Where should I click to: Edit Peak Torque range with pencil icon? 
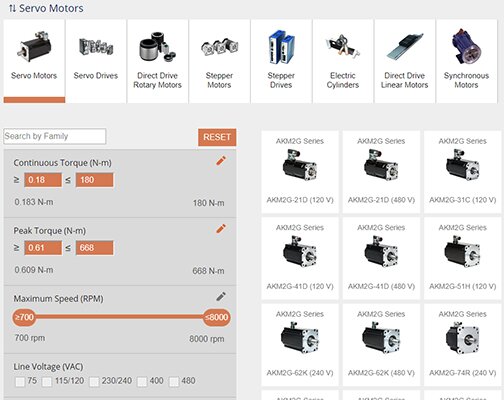click(221, 229)
